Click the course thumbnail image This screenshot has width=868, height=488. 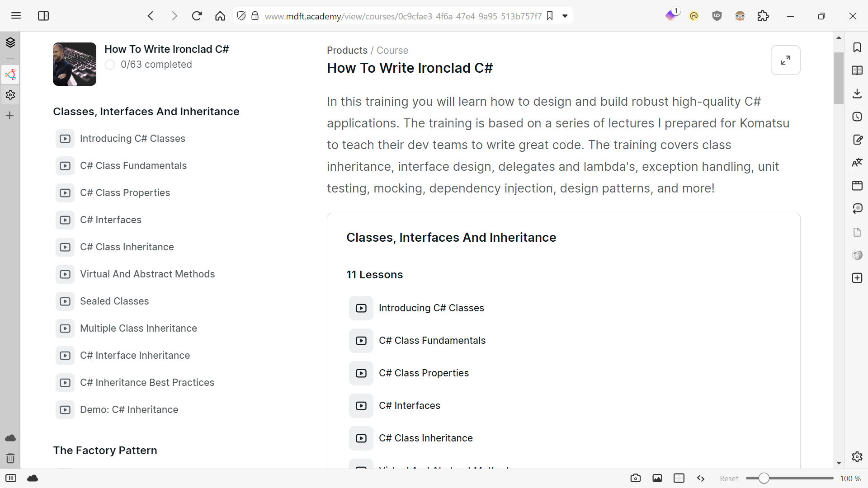[75, 64]
